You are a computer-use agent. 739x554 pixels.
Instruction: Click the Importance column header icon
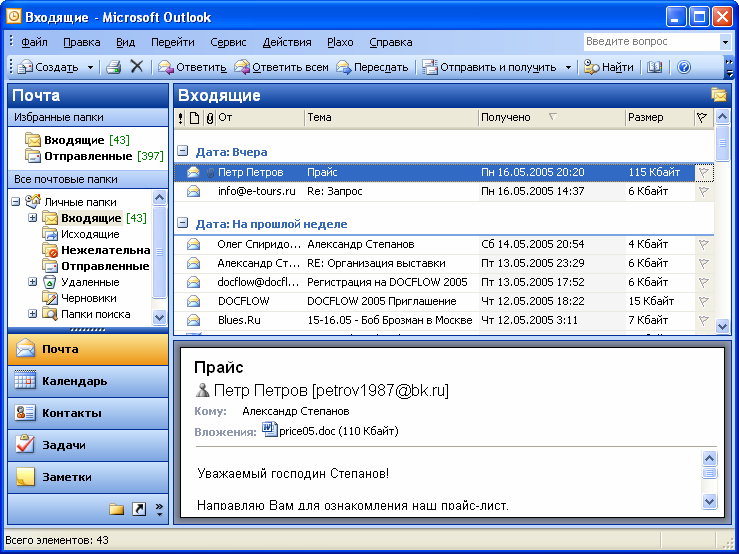tap(181, 118)
